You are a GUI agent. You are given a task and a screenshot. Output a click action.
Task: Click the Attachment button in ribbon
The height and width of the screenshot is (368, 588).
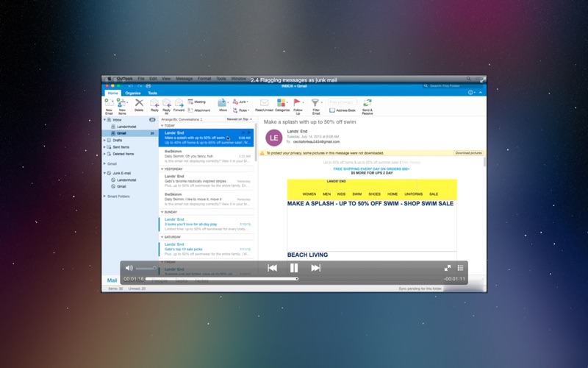(x=198, y=110)
